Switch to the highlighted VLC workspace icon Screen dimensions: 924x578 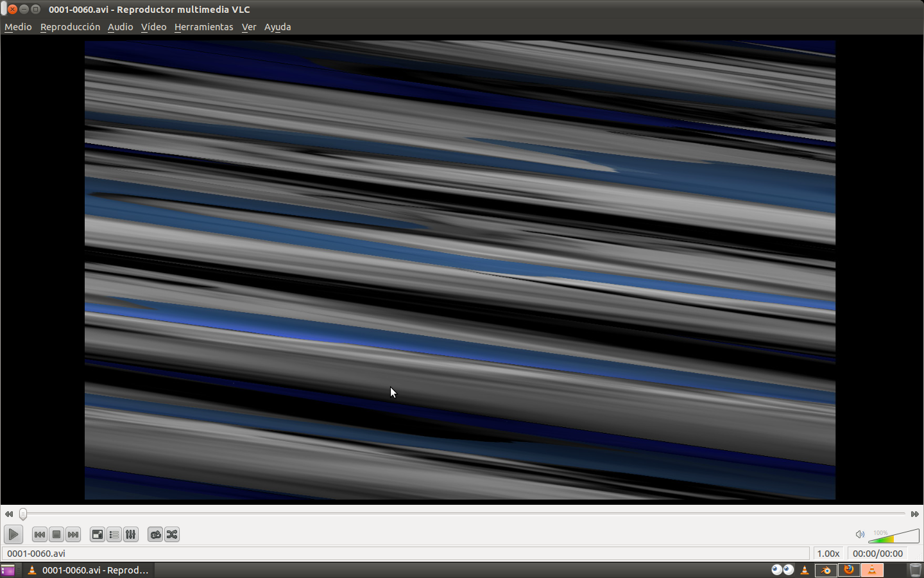[x=872, y=570]
